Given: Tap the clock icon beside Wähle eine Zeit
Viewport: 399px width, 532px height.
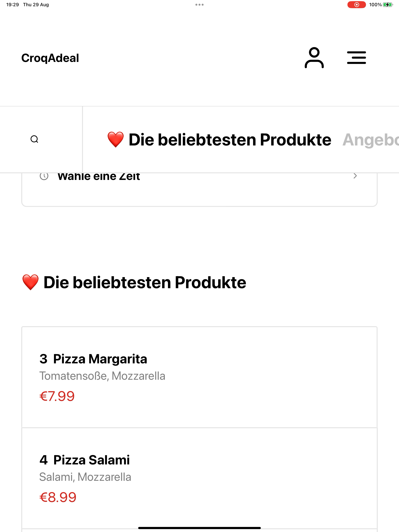Looking at the screenshot, I should point(44,176).
